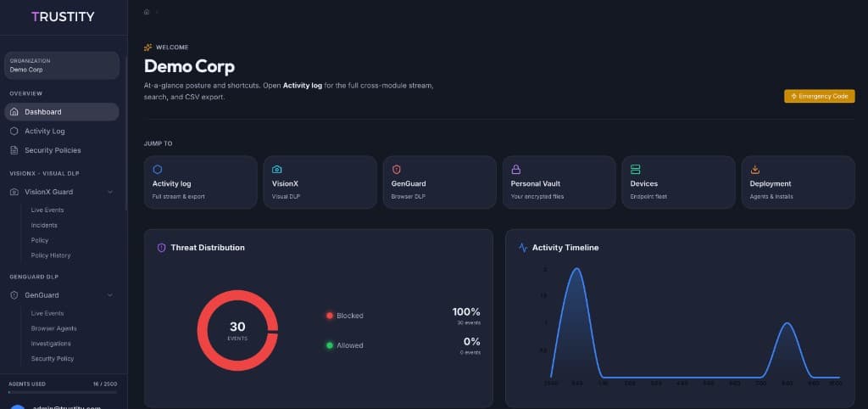The width and height of the screenshot is (868, 409).
Task: Open the Deployment jump card
Action: 798,182
